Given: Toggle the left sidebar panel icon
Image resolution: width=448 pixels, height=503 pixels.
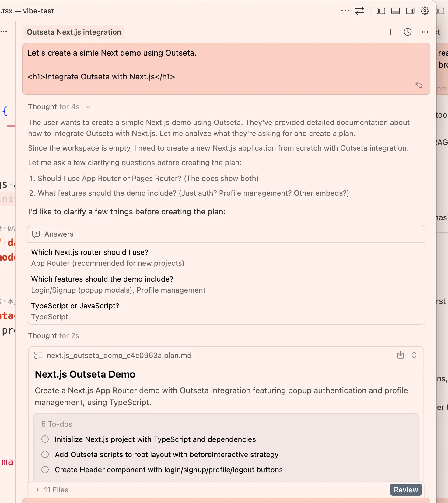Looking at the screenshot, I should [381, 11].
